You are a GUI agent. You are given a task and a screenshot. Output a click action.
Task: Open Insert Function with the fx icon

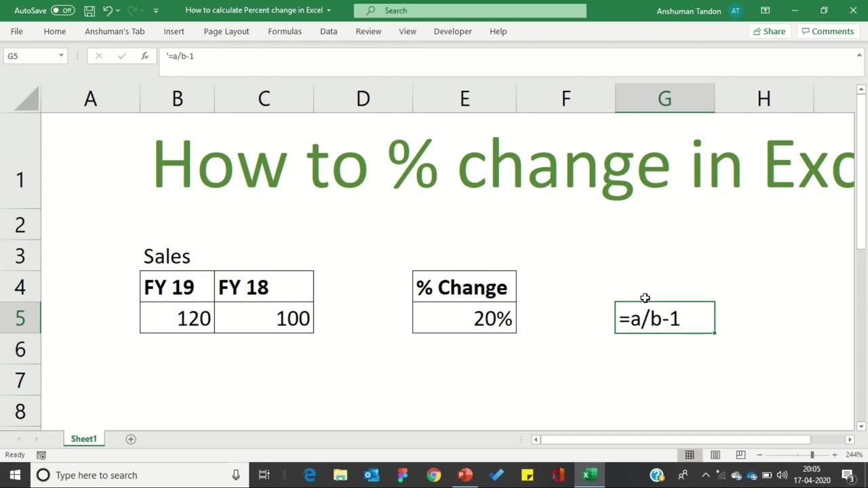pyautogui.click(x=144, y=56)
